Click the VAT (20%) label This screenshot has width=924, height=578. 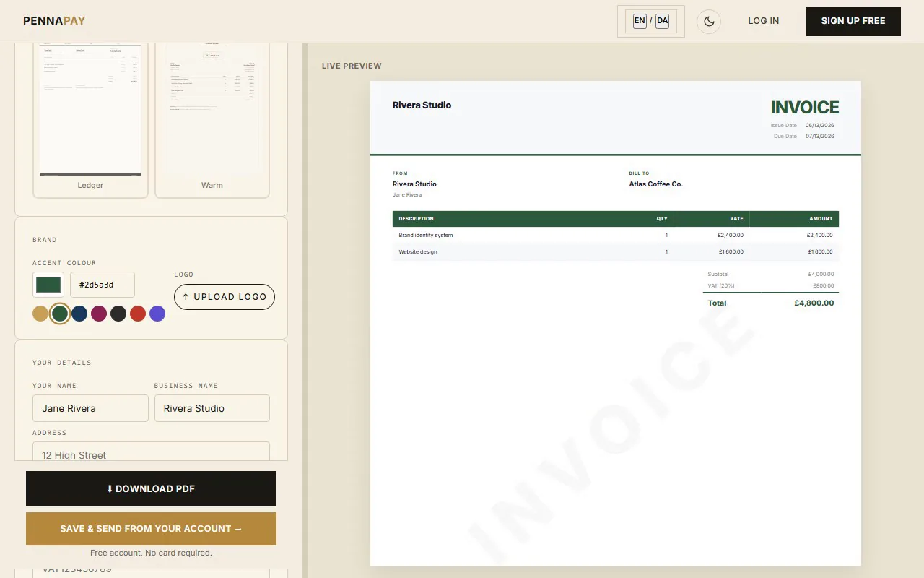pos(721,286)
